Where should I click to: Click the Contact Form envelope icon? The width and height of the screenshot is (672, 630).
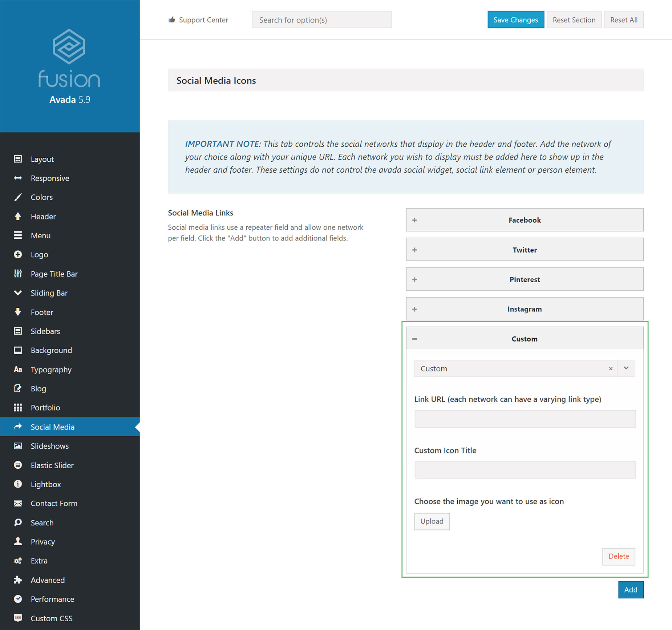tap(18, 503)
